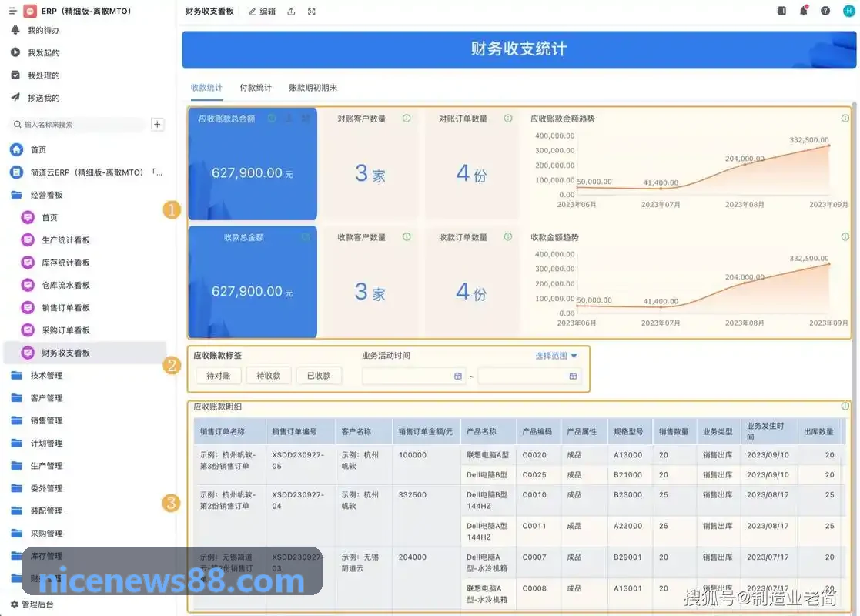Screen dimensions: 860x616
Task: Click the 收款总金额 card
Action: [x=253, y=282]
